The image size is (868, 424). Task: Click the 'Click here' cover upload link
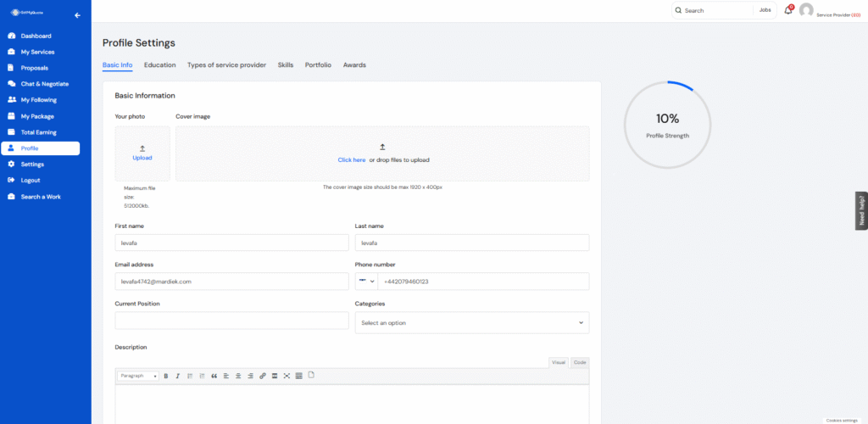coord(351,159)
